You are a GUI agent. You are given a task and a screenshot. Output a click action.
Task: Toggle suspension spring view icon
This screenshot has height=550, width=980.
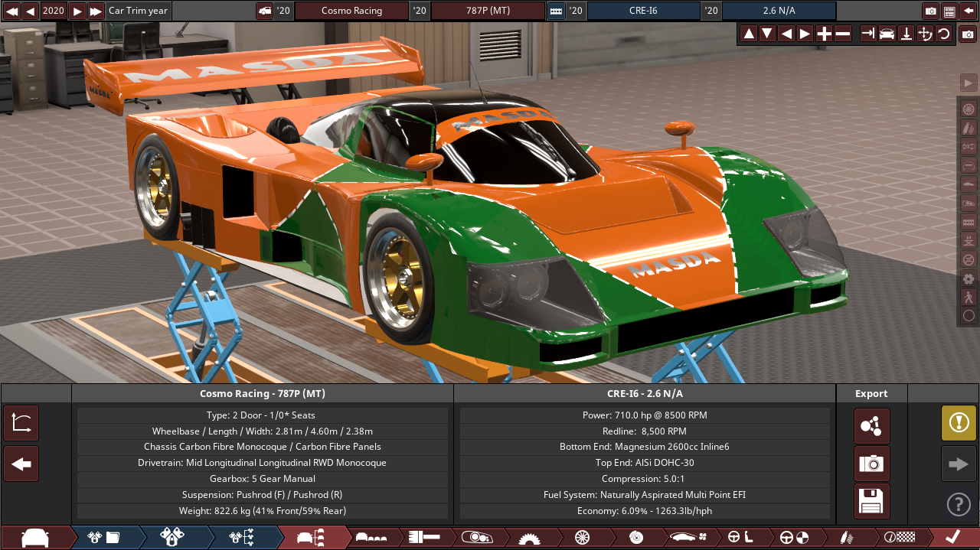click(x=969, y=128)
